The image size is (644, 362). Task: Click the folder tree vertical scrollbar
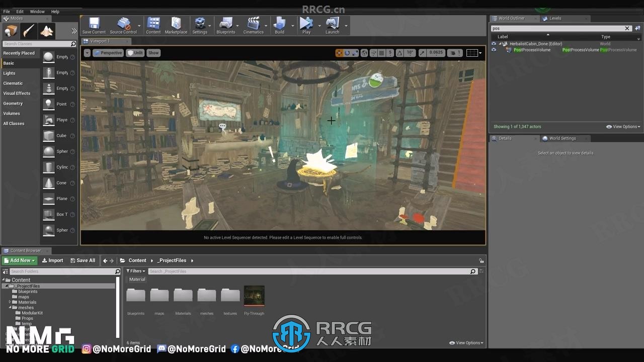click(x=118, y=307)
